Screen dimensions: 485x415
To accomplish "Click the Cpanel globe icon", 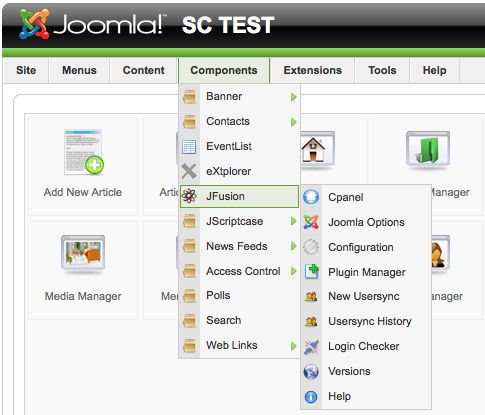I will point(311,197).
